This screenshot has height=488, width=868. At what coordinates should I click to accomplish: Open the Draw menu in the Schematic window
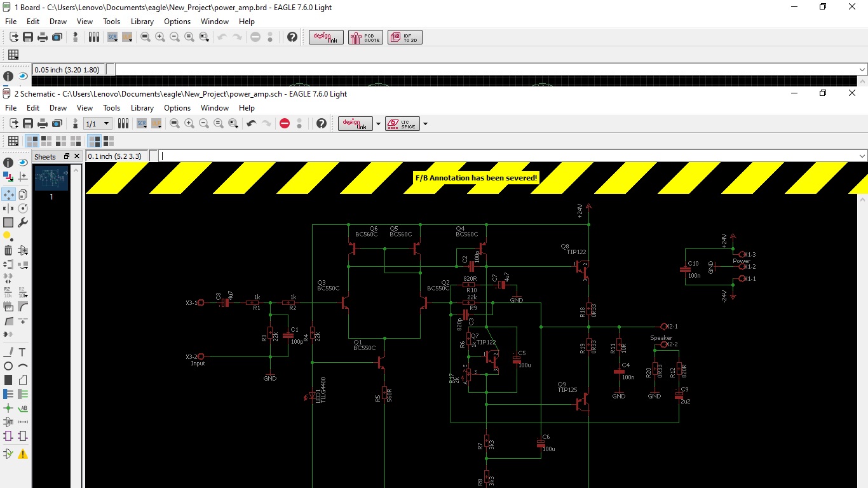point(58,107)
